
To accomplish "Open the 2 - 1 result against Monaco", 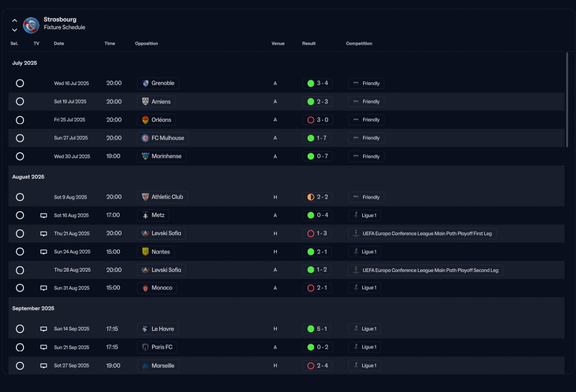I will (x=317, y=288).
